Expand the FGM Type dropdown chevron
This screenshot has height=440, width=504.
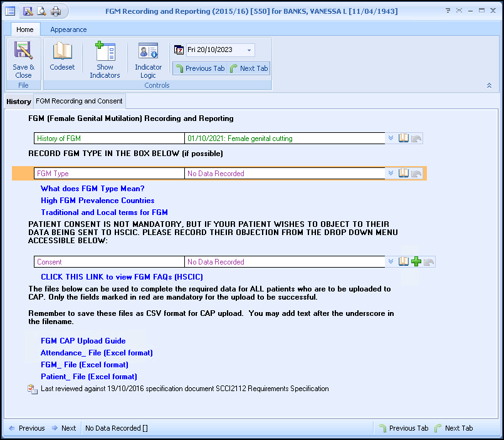click(391, 174)
